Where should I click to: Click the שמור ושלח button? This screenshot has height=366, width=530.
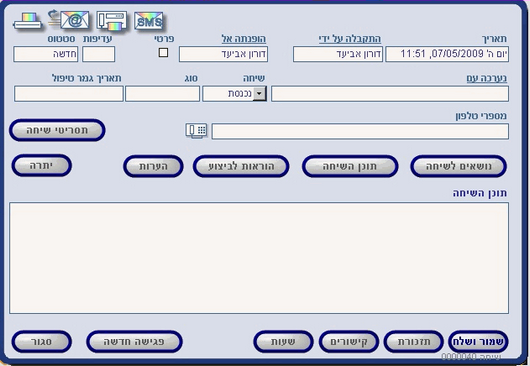pyautogui.click(x=478, y=342)
